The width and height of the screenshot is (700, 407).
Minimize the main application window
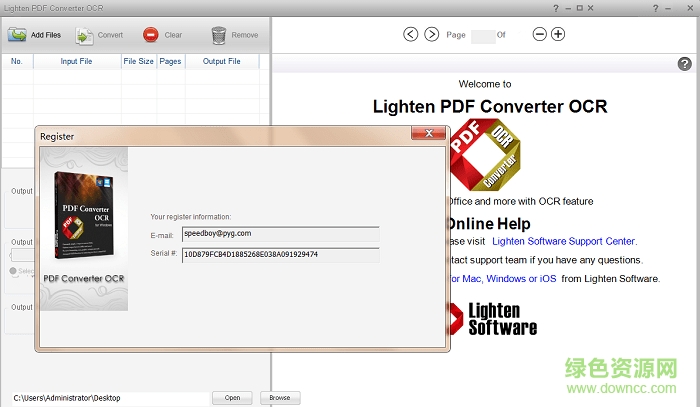point(568,8)
